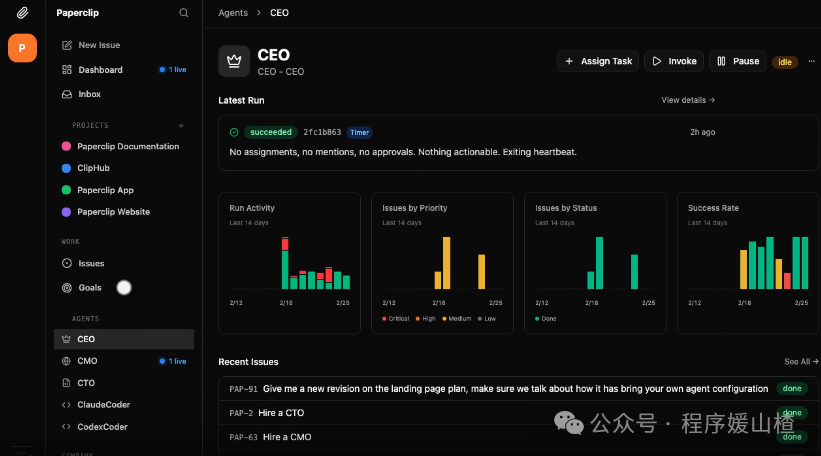Click the succeeded status badge
Screen dimensions: 821x456
pyautogui.click(x=271, y=132)
